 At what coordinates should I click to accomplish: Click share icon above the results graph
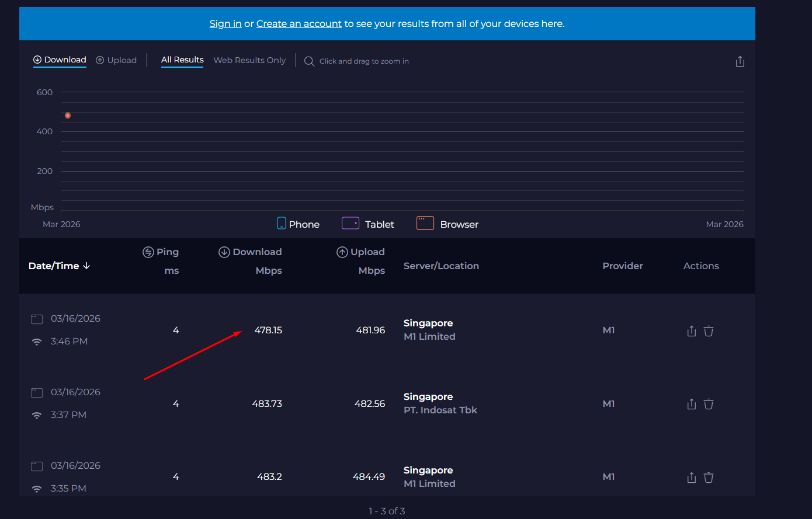[740, 61]
